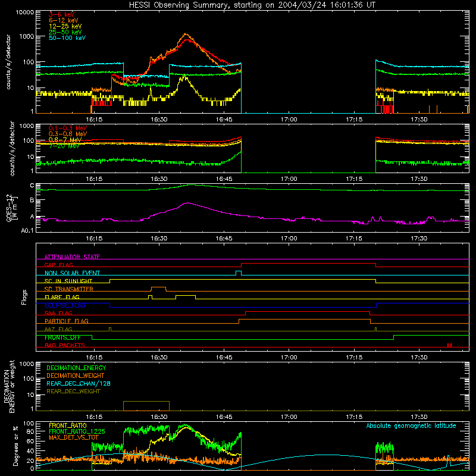Image resolution: width=476 pixels, height=476 pixels.
Task: Click the SC_TRANSMITTER raised pulse near 16:30
Action: (158, 289)
